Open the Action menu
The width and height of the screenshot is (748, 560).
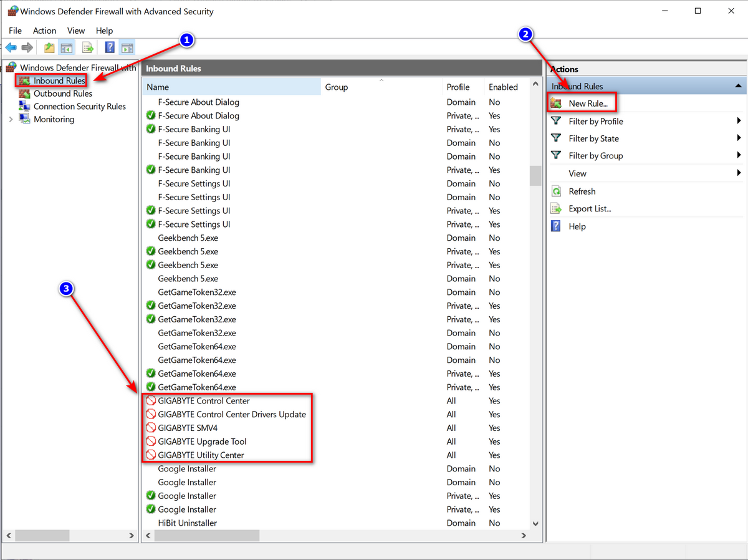pyautogui.click(x=44, y=31)
